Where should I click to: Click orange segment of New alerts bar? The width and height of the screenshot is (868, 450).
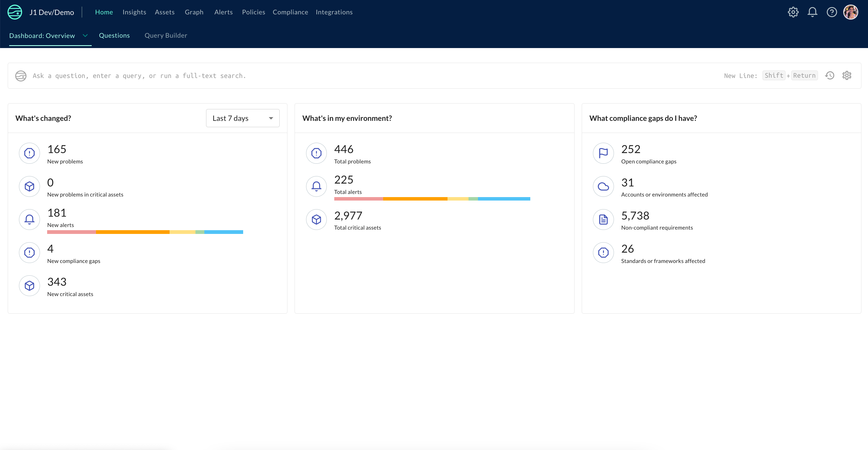[132, 232]
